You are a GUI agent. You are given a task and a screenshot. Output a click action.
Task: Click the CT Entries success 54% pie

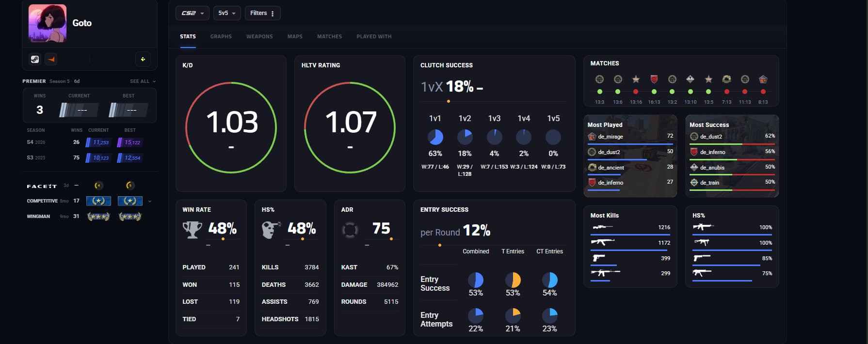click(549, 280)
